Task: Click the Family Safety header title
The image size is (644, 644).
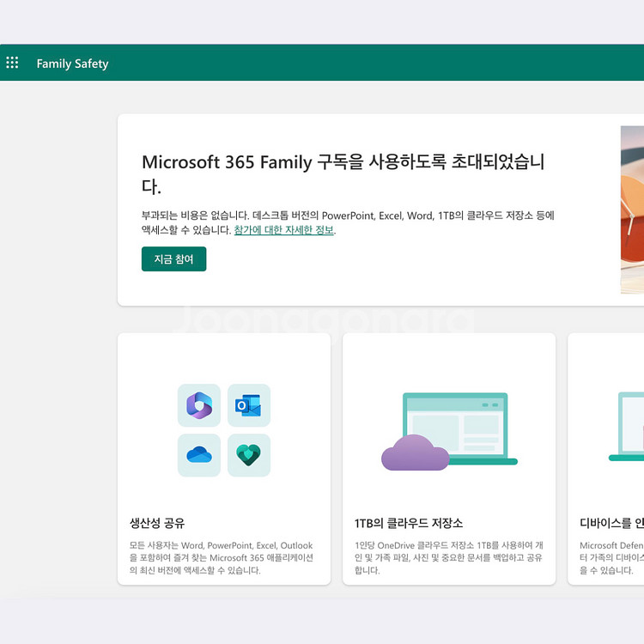Action: (x=72, y=64)
